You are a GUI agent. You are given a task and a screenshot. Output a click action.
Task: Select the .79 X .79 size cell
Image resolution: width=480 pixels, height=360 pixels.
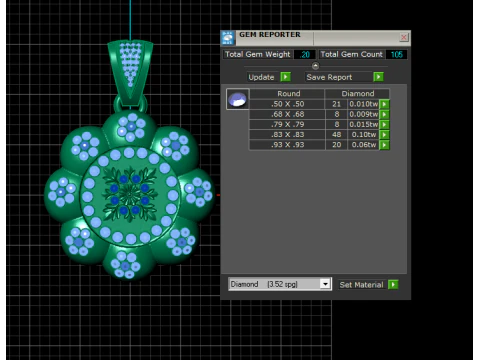(x=287, y=125)
